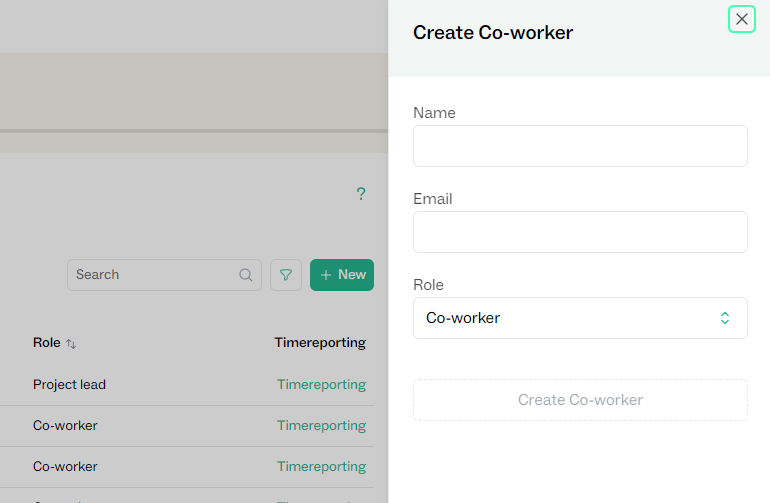Click the plus icon on New button
Image resolution: width=770 pixels, height=503 pixels.
tap(326, 275)
